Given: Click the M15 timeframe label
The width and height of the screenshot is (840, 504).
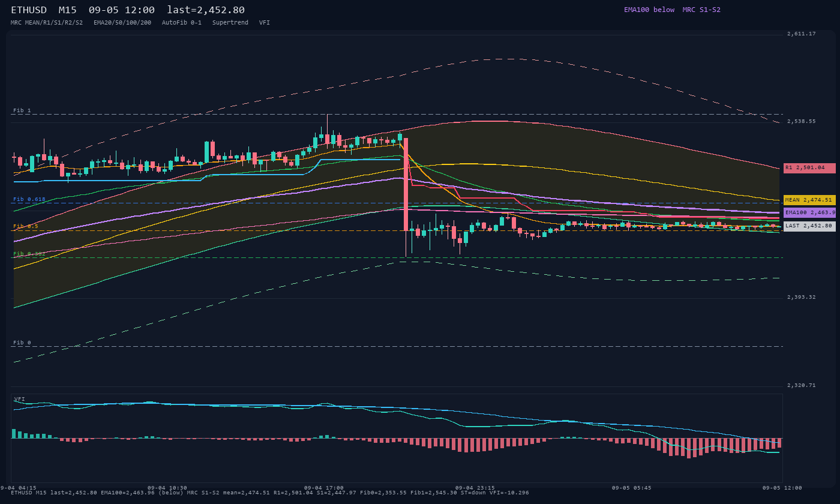Looking at the screenshot, I should (x=67, y=10).
